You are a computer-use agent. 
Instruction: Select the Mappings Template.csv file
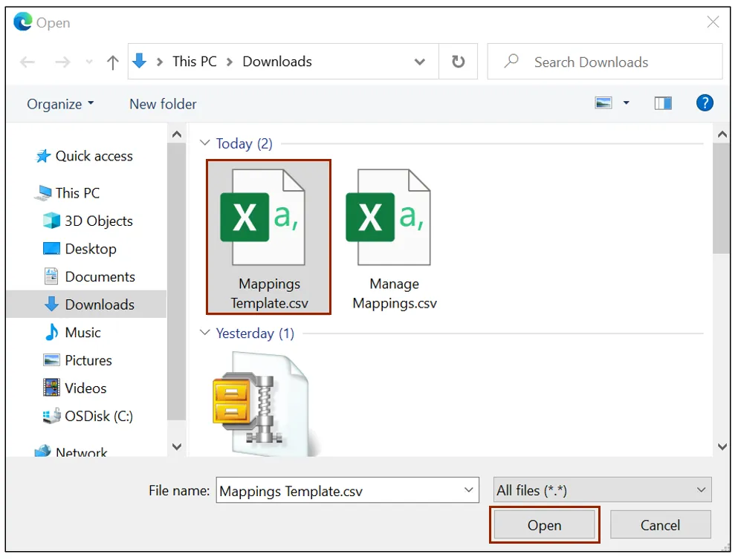tap(268, 236)
